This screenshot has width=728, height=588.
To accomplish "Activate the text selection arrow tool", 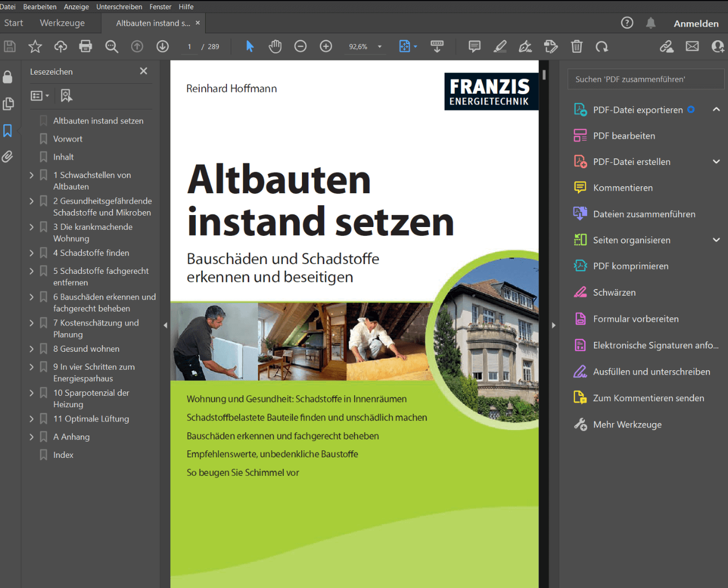I will click(249, 46).
